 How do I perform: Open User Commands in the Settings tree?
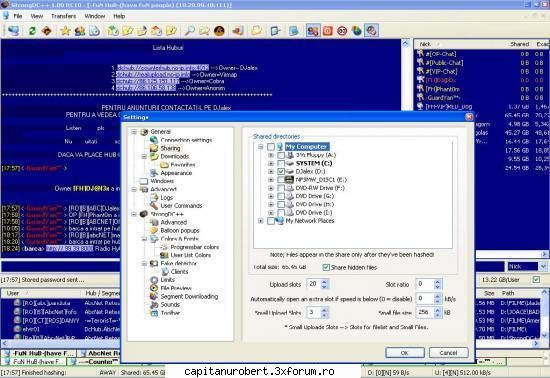click(x=181, y=205)
